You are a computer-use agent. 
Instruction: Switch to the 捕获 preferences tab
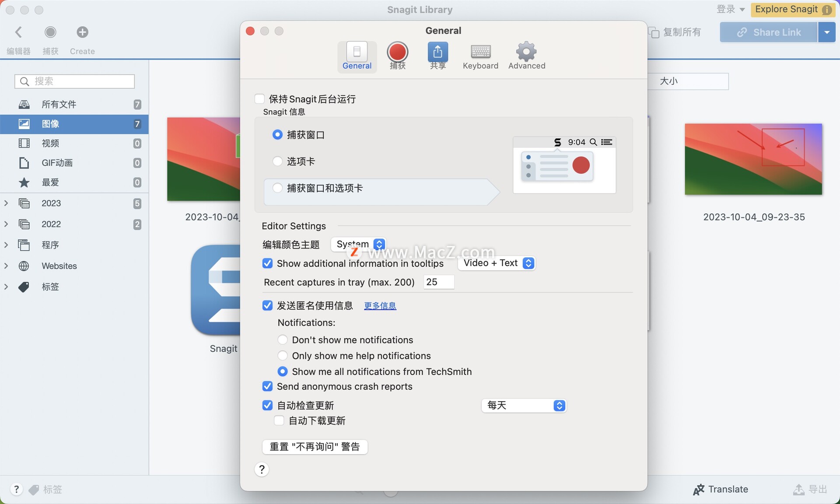(397, 56)
